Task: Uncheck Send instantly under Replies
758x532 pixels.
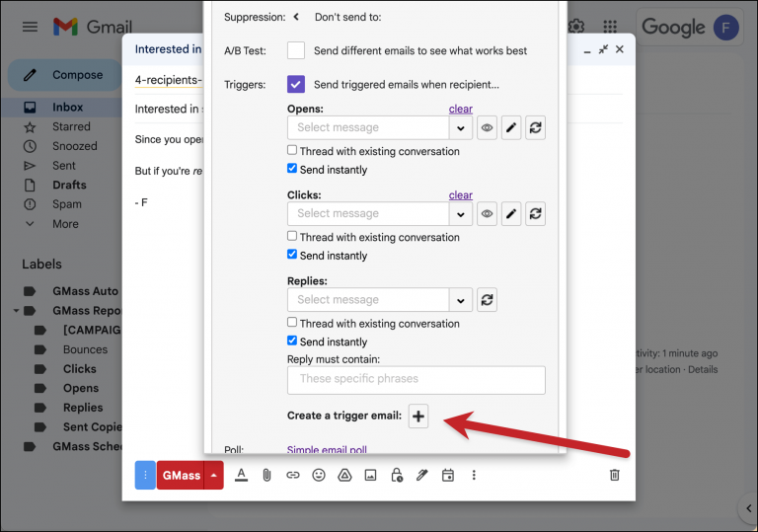Action: [292, 342]
